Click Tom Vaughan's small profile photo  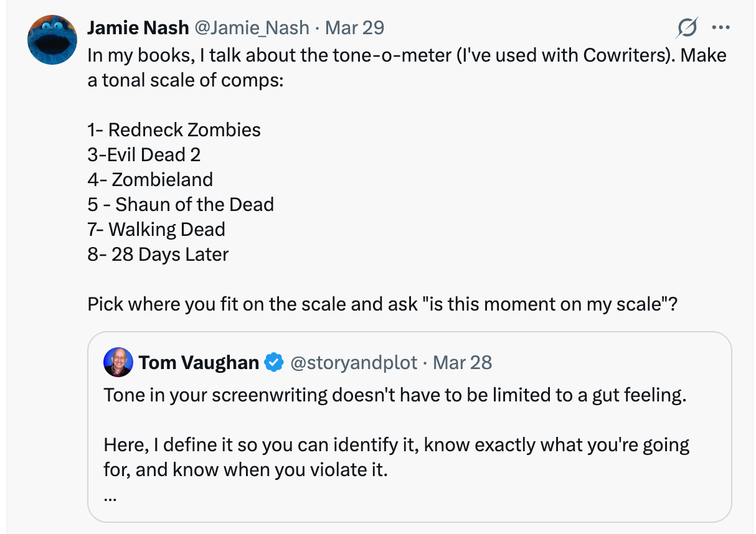(x=118, y=362)
